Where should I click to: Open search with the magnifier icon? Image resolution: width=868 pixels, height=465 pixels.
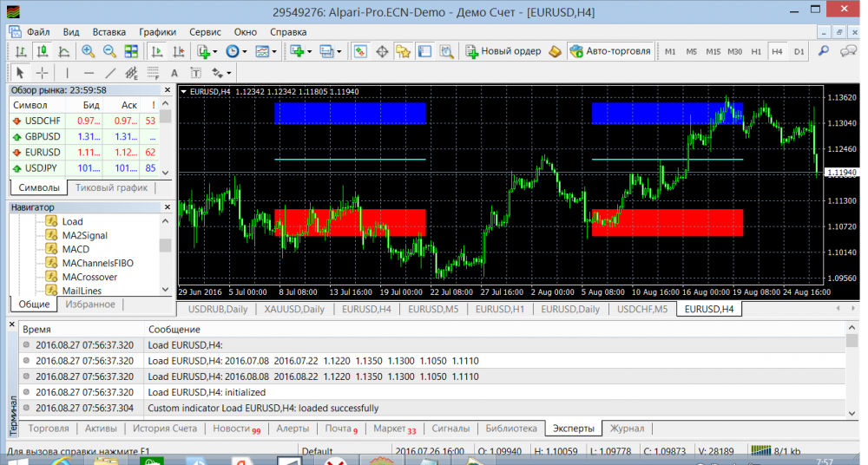coord(824,51)
